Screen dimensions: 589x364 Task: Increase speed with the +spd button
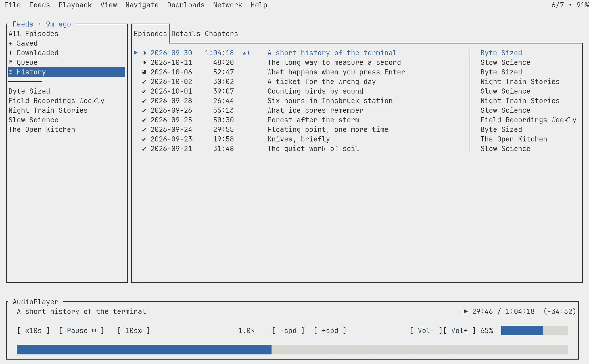tap(330, 331)
